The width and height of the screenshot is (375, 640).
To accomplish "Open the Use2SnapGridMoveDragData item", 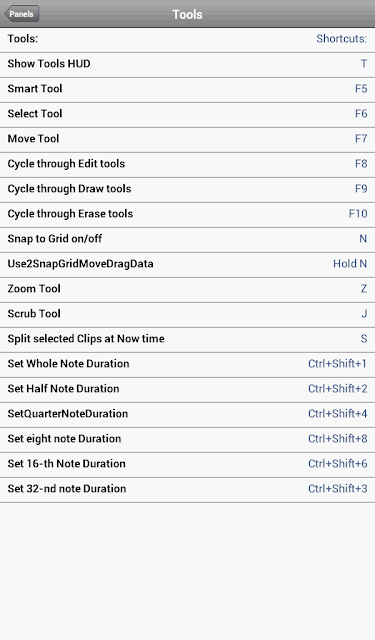I will [x=187, y=265].
